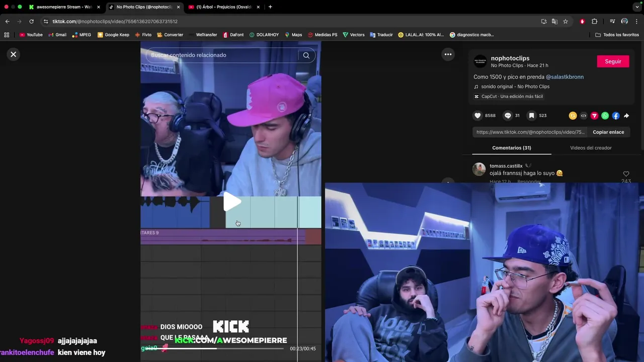Screen dimensions: 644x362
Task: Share the video on Facebook
Action: click(x=616, y=116)
